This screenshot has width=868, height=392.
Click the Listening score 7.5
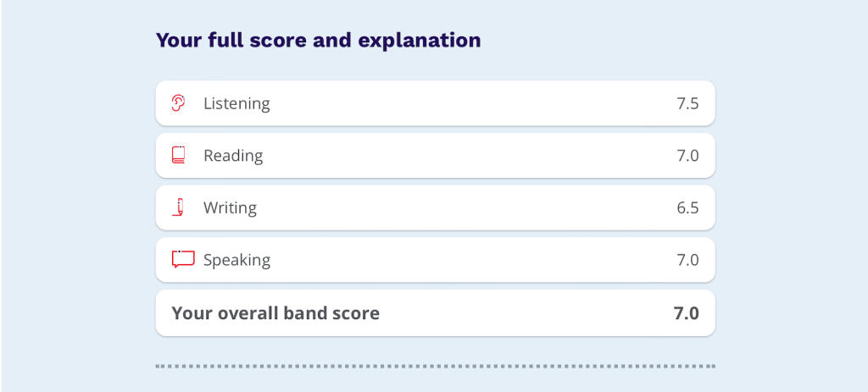pos(687,103)
